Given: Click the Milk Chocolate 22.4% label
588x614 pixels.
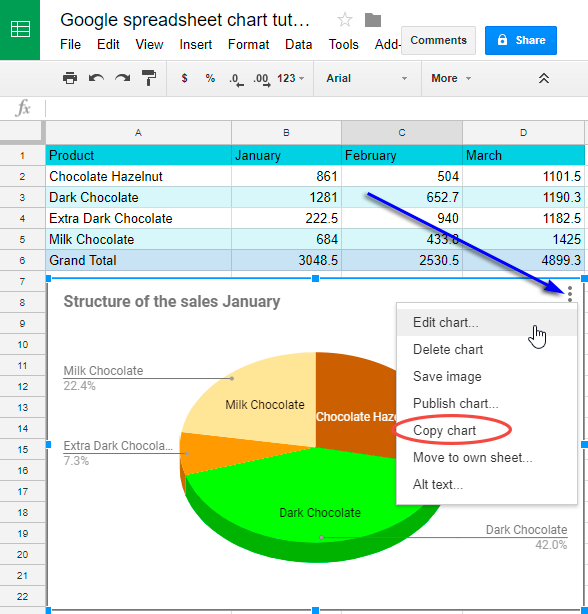Looking at the screenshot, I should click(x=103, y=378).
